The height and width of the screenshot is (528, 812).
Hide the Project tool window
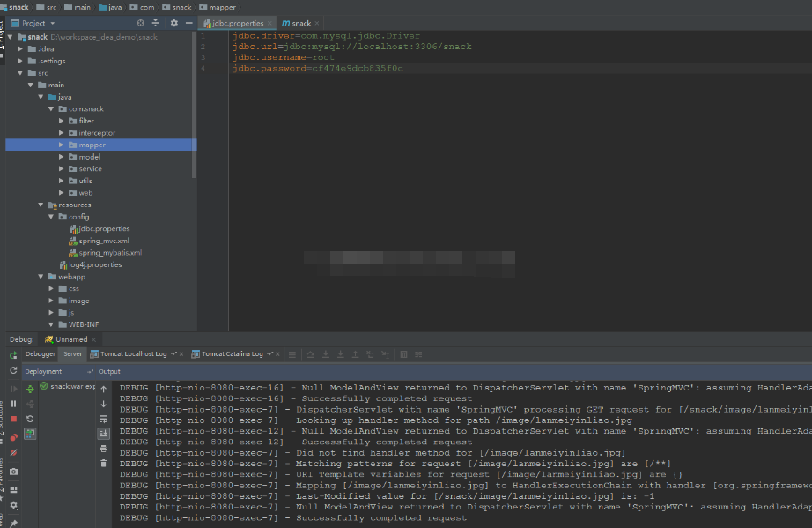click(189, 23)
